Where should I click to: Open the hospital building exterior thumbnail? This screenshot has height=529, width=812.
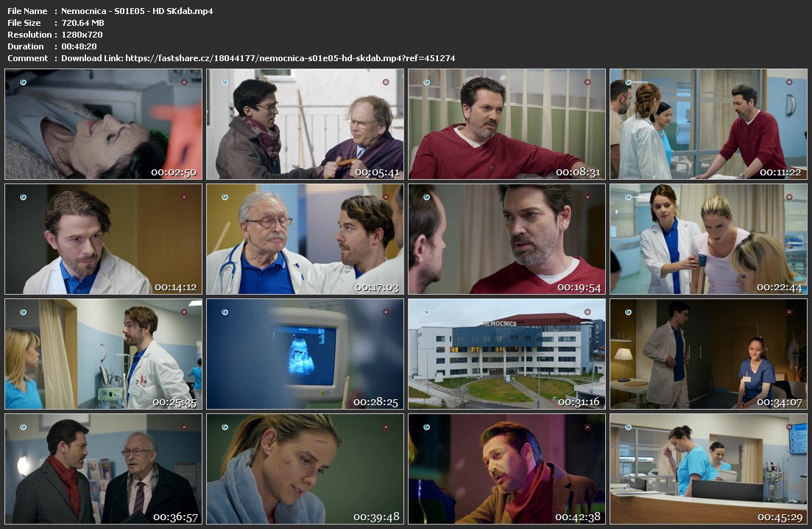pos(506,354)
